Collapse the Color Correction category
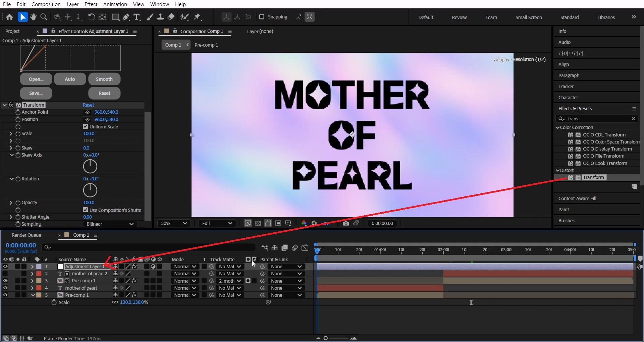This screenshot has width=644, height=342. pyautogui.click(x=558, y=127)
